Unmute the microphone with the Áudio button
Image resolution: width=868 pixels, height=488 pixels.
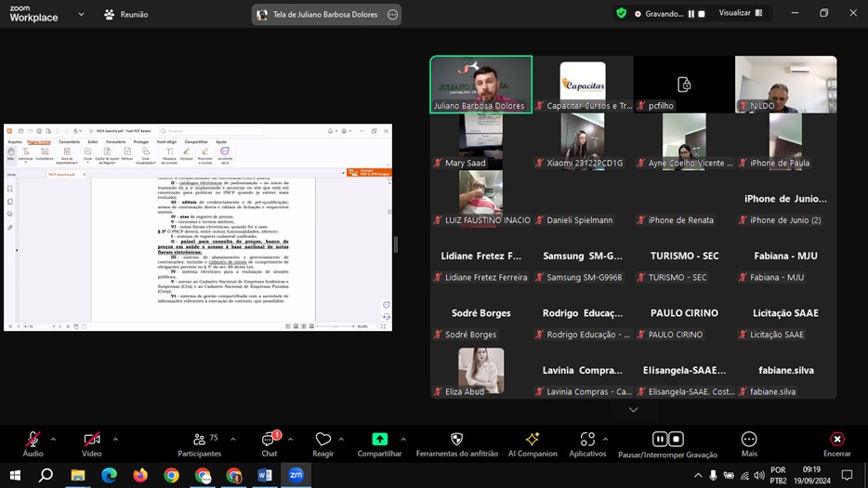(33, 440)
